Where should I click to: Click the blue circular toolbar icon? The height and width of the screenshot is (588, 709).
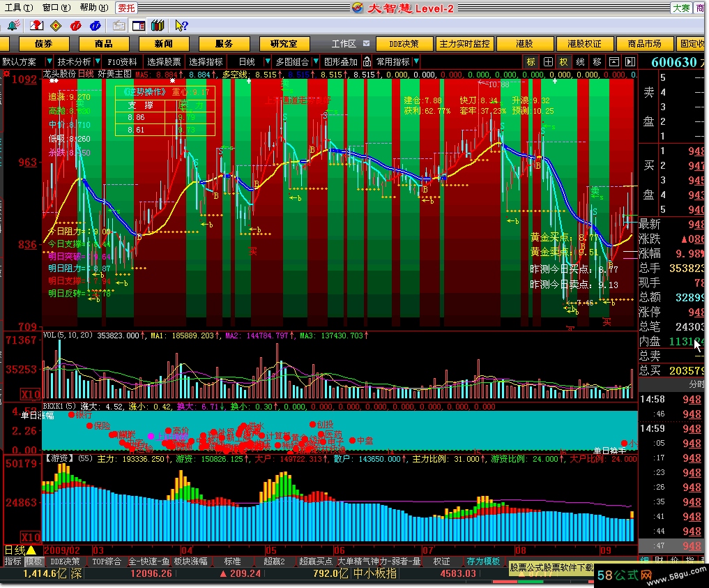pyautogui.click(x=95, y=26)
